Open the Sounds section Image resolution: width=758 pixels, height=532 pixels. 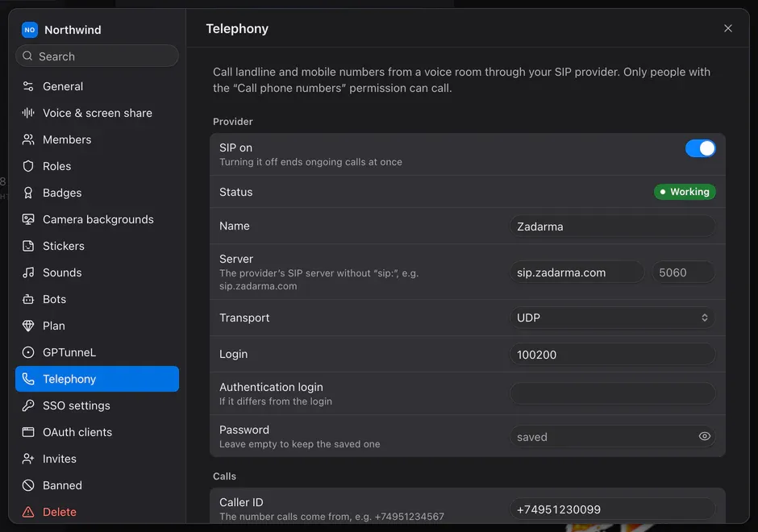click(x=97, y=272)
